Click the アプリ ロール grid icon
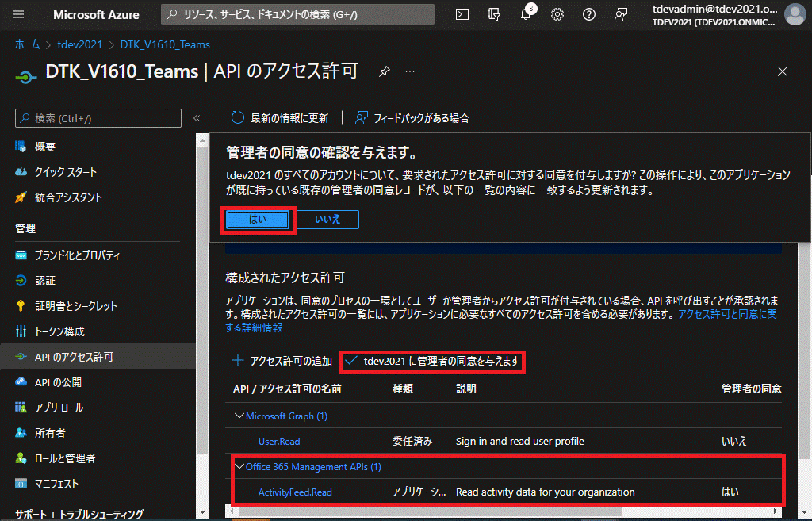 (21, 407)
